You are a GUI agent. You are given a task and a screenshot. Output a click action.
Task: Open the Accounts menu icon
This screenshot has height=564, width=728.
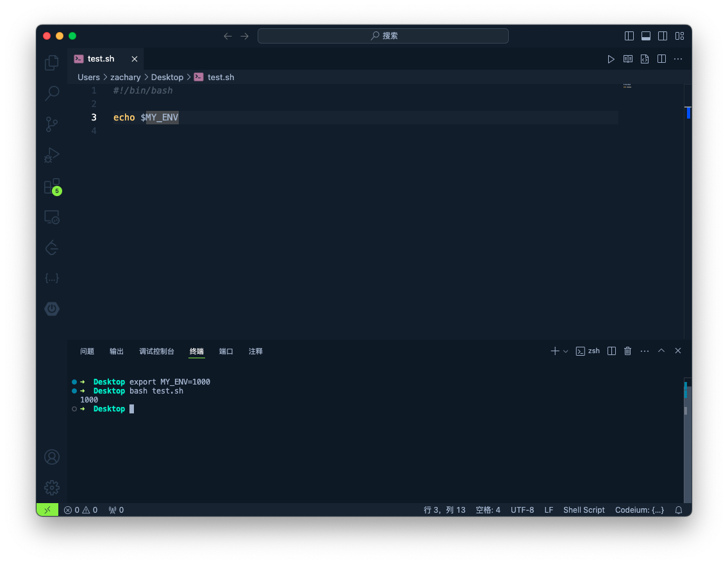pos(51,457)
